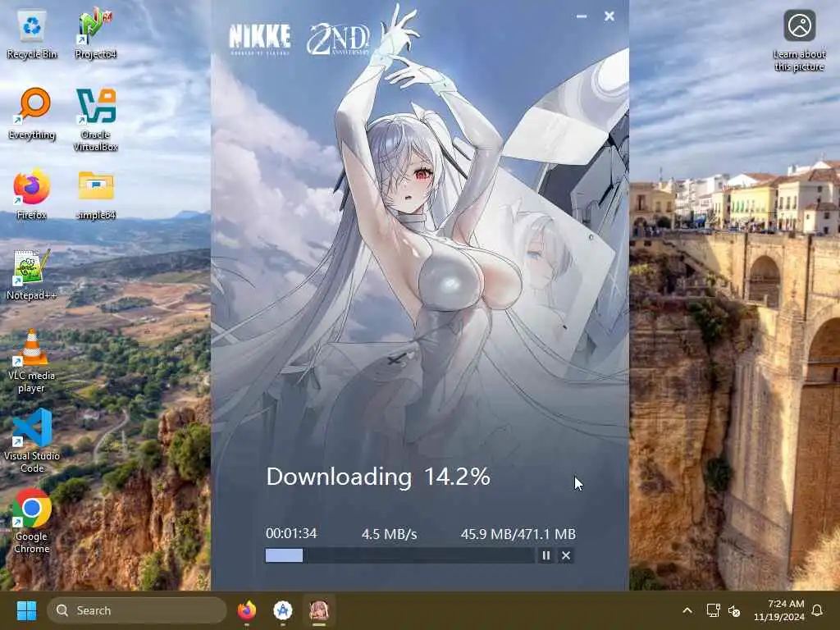Open the NIKKE launcher taskbar icon
Image resolution: width=840 pixels, height=630 pixels.
tap(319, 610)
